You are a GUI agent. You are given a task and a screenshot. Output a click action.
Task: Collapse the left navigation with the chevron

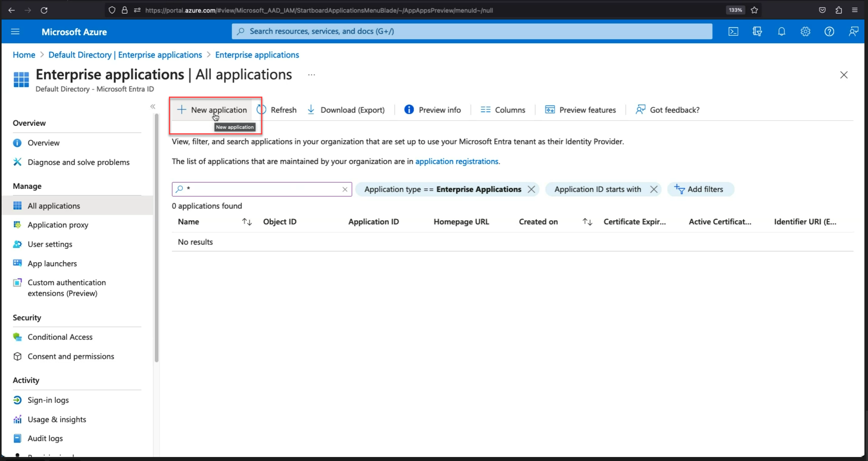click(153, 106)
